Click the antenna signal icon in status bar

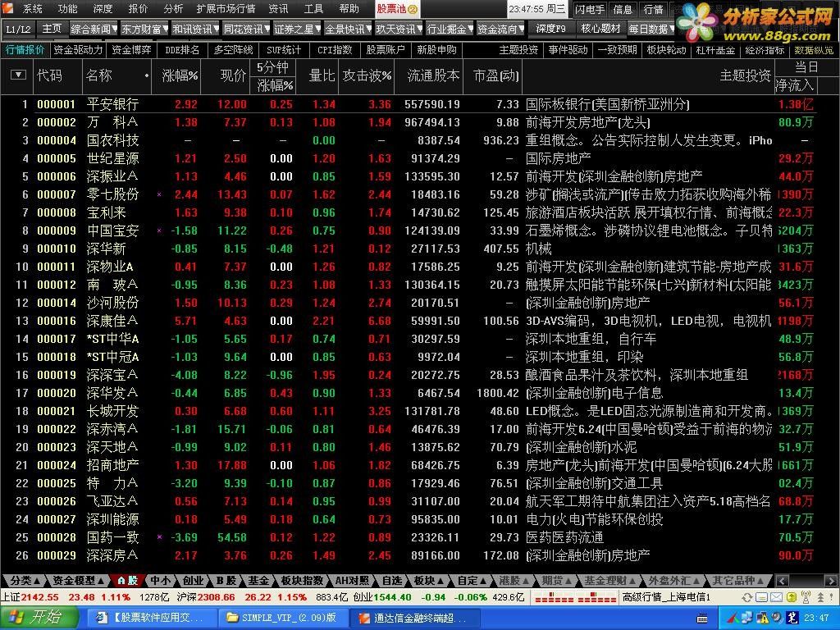pyautogui.click(x=806, y=597)
